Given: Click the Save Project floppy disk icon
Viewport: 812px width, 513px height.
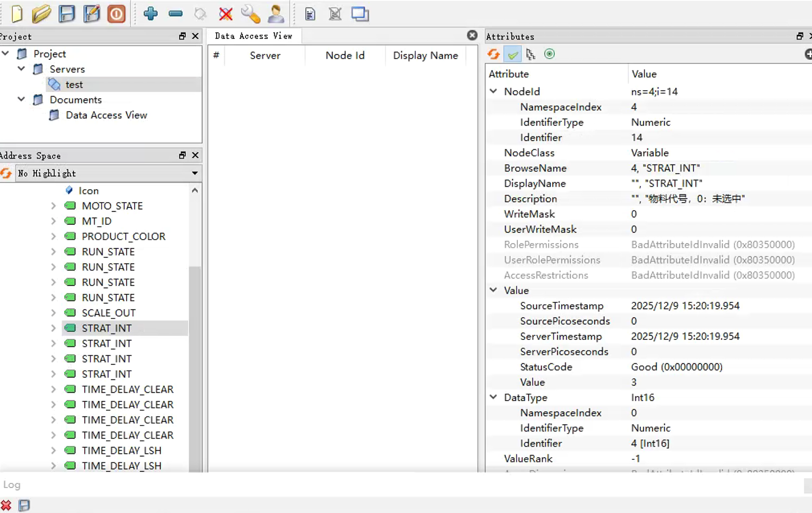Looking at the screenshot, I should tap(67, 14).
